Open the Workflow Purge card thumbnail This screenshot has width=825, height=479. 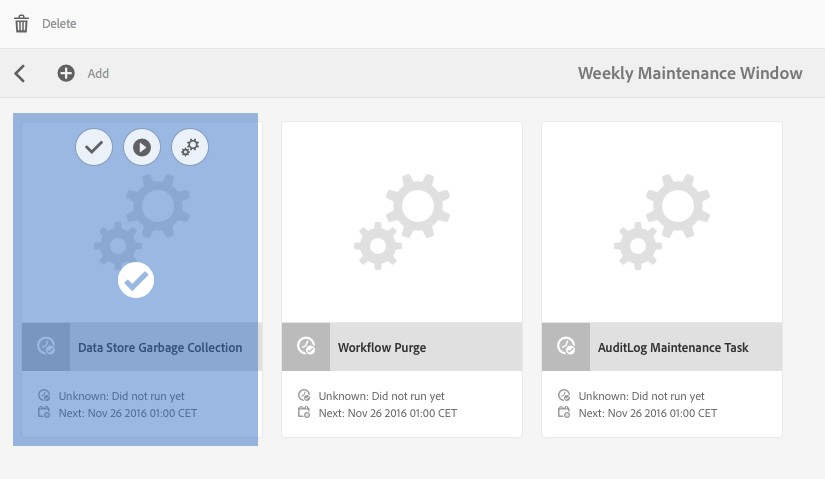[x=402, y=222]
